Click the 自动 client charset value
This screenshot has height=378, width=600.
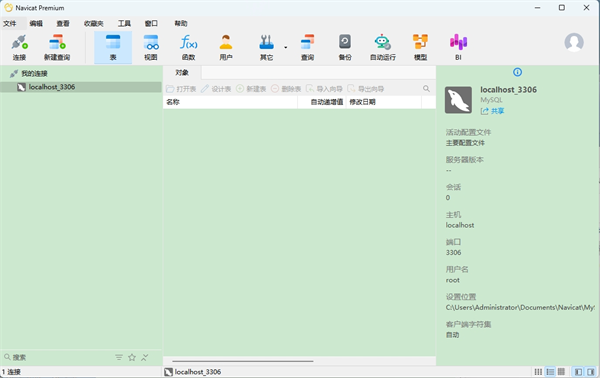[452, 335]
